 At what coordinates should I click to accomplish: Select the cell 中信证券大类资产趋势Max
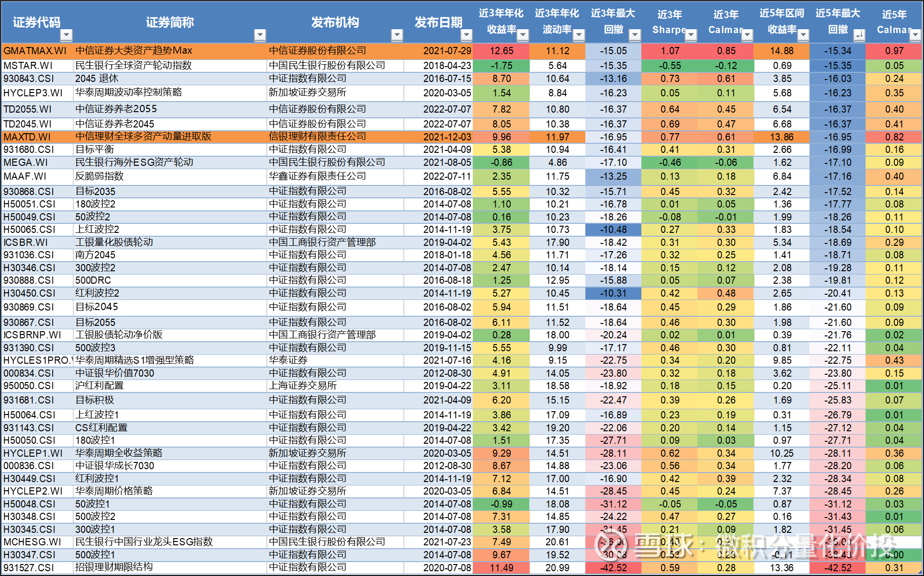(x=170, y=51)
